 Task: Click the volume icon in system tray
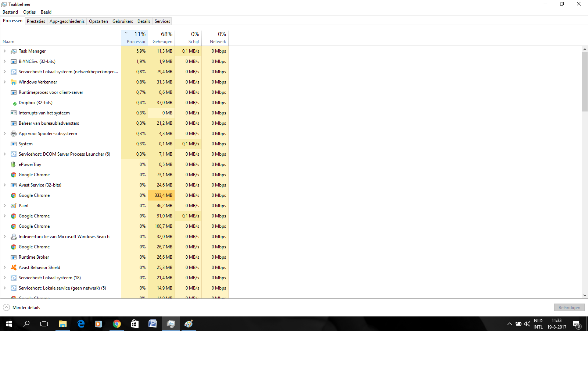pyautogui.click(x=527, y=324)
